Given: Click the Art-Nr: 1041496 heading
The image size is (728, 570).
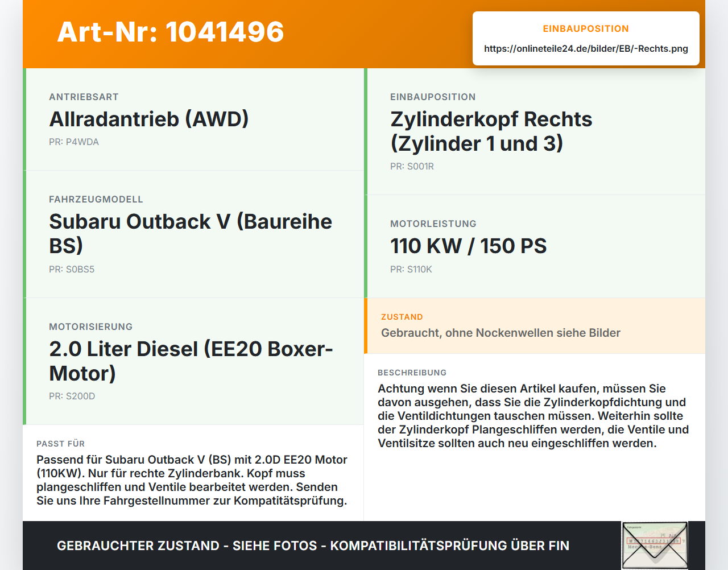Looking at the screenshot, I should (171, 32).
